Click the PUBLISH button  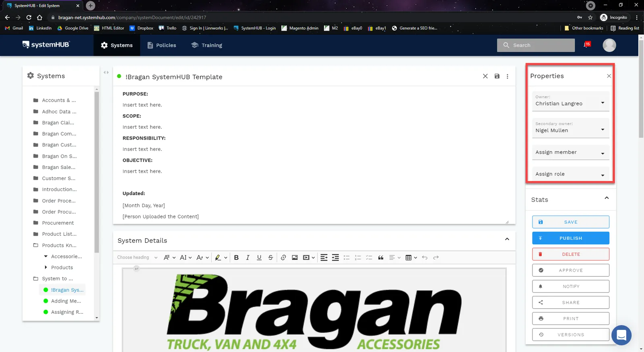[x=571, y=238]
